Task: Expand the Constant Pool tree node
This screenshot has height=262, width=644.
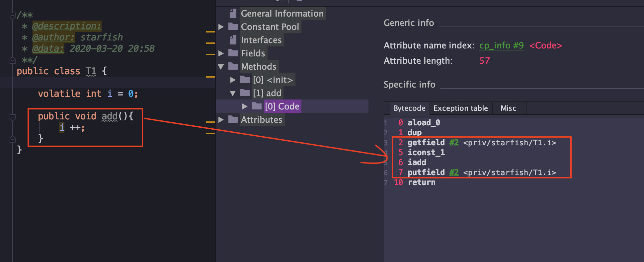Action: pos(221,27)
